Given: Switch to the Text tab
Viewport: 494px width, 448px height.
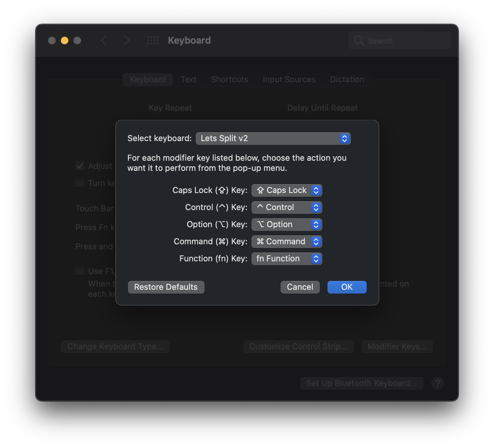Looking at the screenshot, I should pyautogui.click(x=188, y=79).
